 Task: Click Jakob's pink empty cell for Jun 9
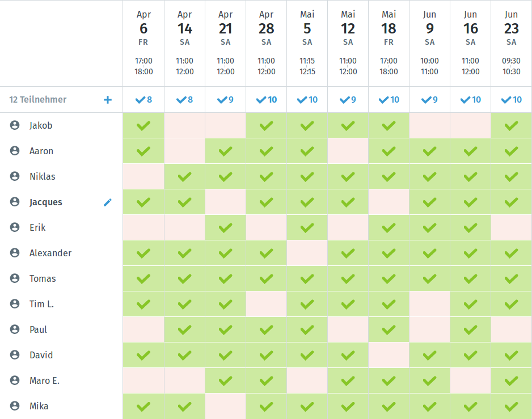tap(430, 125)
